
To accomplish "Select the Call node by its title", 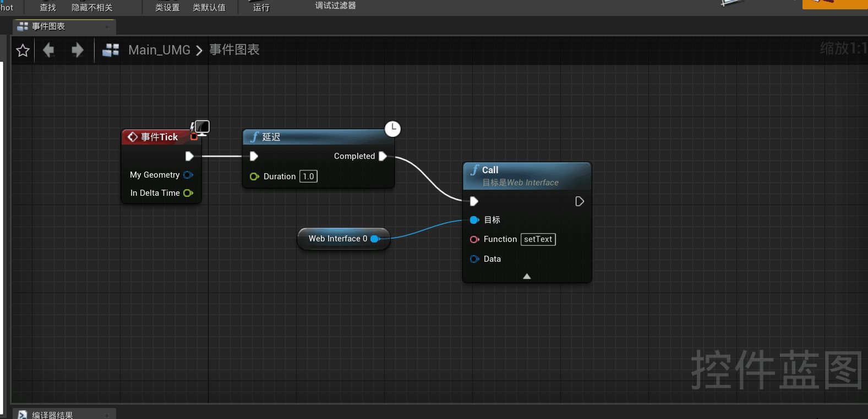I will (x=490, y=170).
